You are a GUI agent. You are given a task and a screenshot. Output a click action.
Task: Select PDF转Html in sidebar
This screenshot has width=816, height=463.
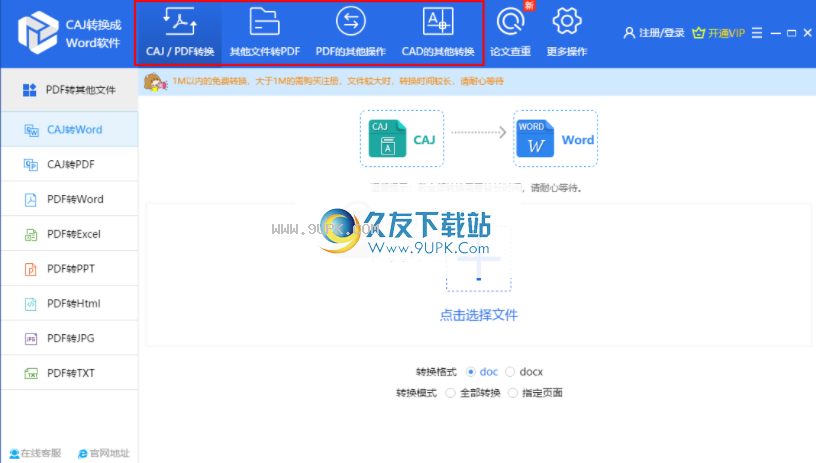70,303
